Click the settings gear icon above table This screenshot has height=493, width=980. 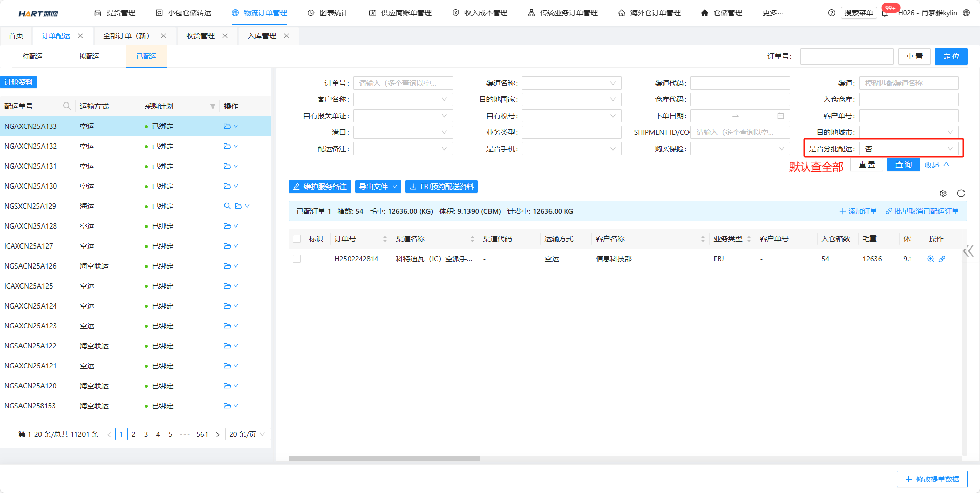(x=943, y=193)
